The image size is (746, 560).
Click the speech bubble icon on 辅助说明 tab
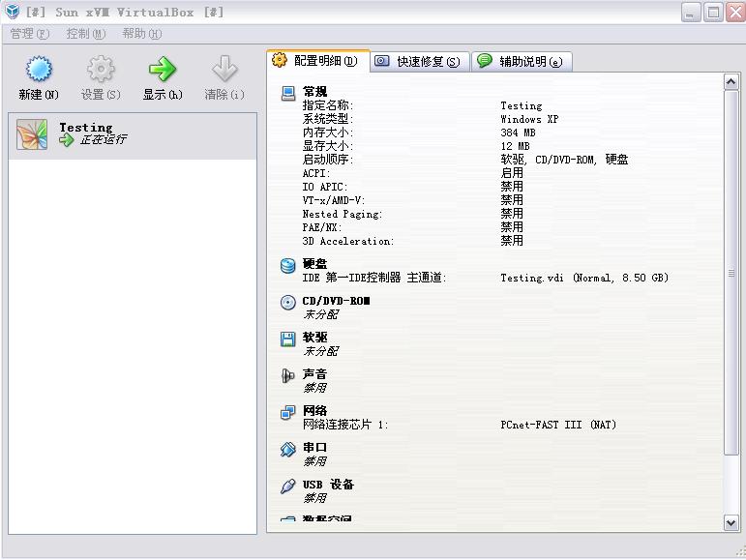point(485,60)
